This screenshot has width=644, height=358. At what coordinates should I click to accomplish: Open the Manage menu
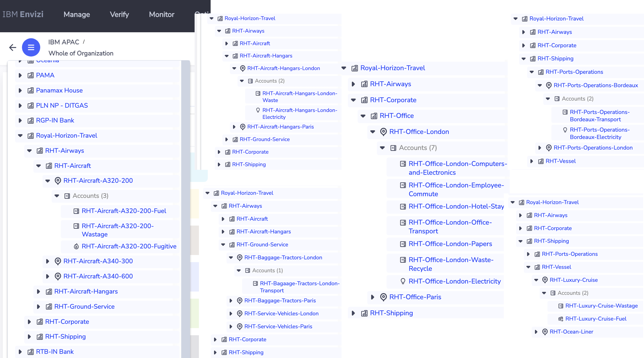click(x=77, y=15)
